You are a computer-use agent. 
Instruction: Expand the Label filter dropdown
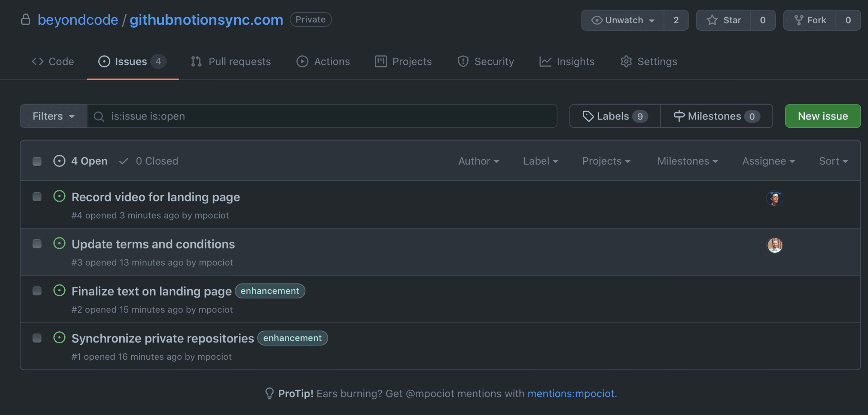click(541, 161)
